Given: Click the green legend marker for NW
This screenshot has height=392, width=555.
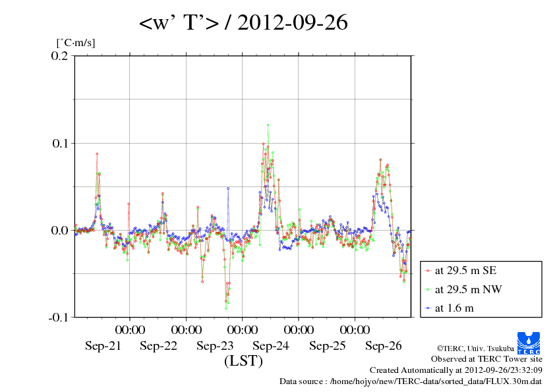Looking at the screenshot, I should 428,290.
